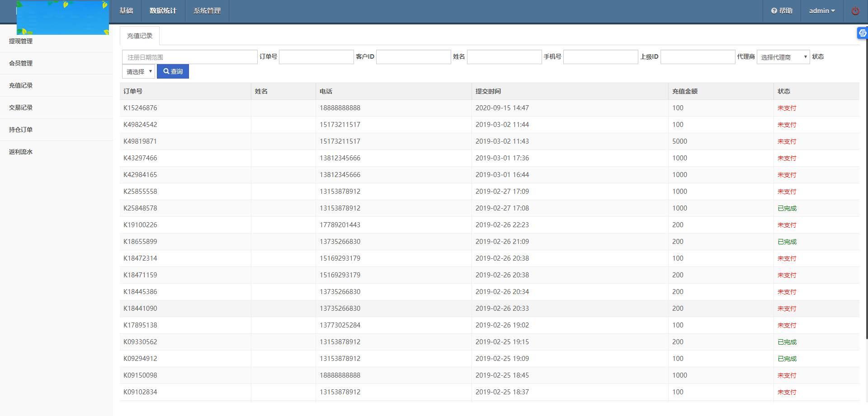
Task: Open 交易记录 from the sidebar
Action: (x=20, y=108)
